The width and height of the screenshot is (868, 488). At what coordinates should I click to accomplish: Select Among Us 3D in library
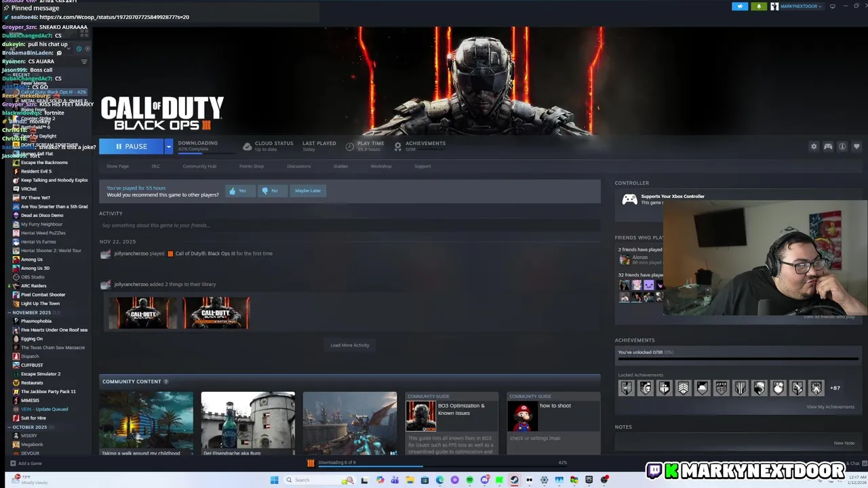[35, 268]
